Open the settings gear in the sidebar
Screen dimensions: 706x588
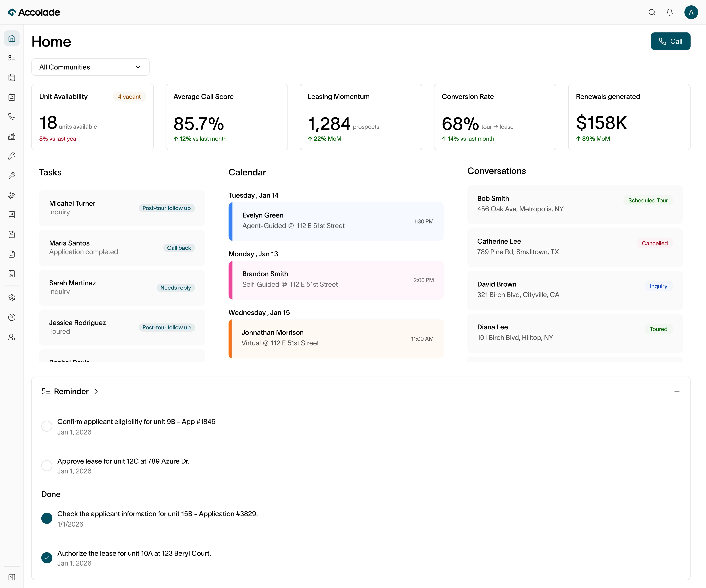[12, 298]
